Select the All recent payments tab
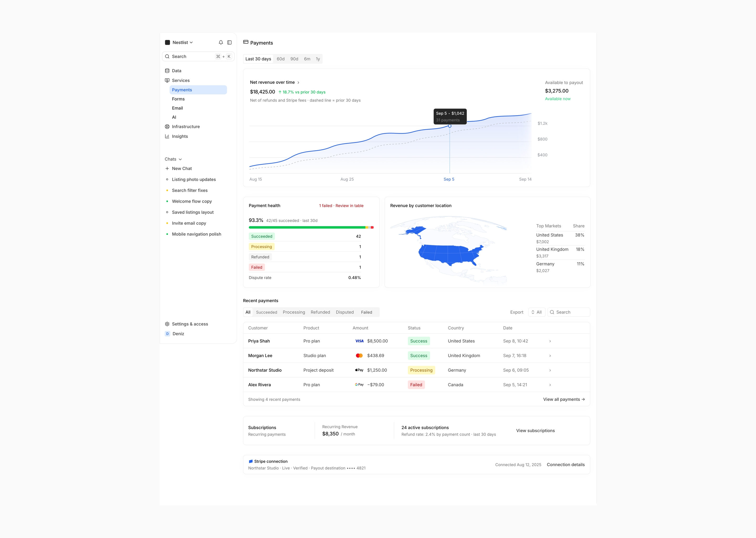Viewport: 756px width, 538px height. click(248, 312)
